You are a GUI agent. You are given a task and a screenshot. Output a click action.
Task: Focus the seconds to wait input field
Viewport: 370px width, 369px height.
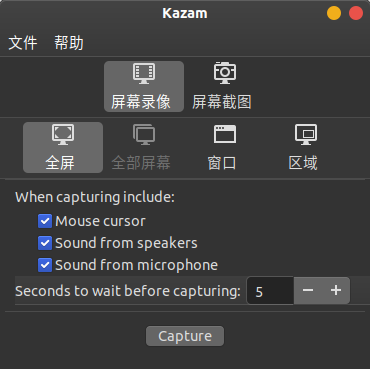coord(270,291)
